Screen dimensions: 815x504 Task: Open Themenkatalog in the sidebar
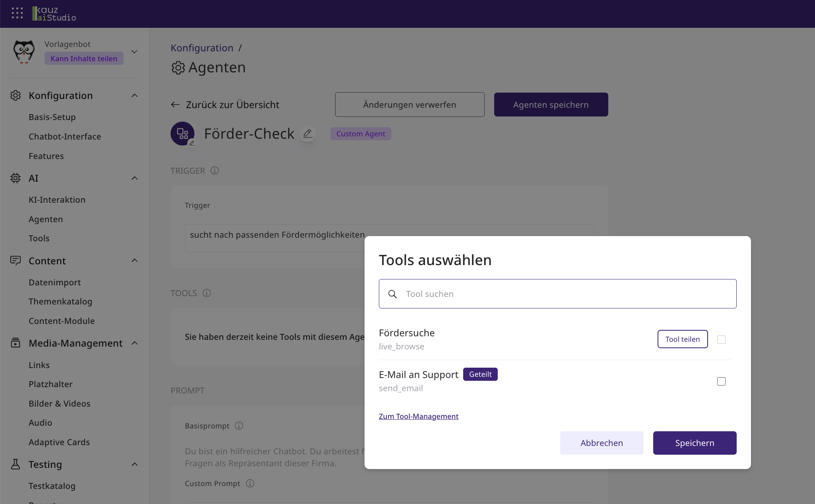(x=60, y=302)
